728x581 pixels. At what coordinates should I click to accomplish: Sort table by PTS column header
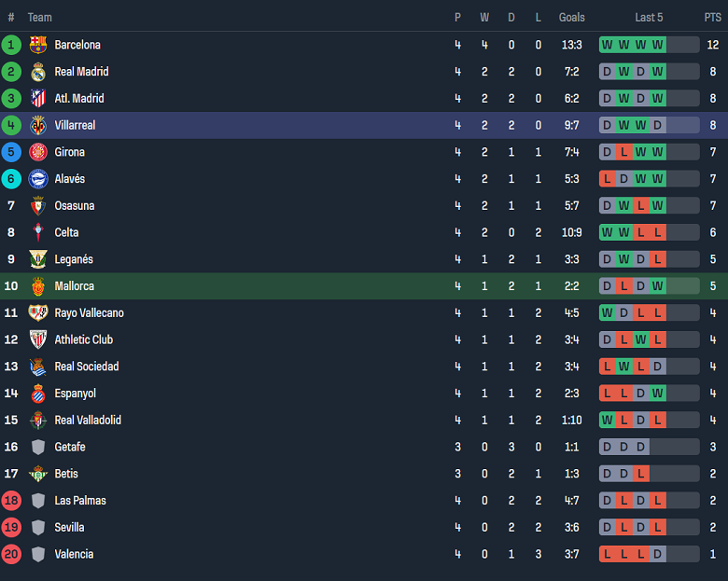(712, 18)
